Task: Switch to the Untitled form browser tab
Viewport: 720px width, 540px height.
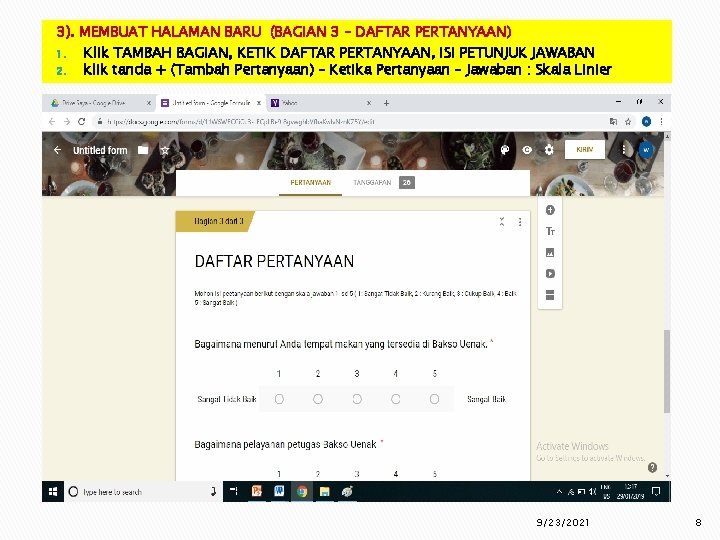Action: click(211, 103)
